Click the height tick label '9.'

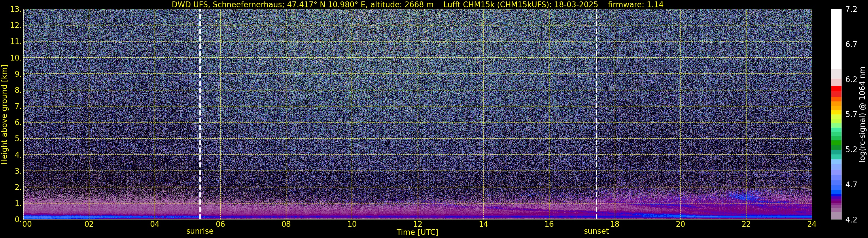coord(18,74)
